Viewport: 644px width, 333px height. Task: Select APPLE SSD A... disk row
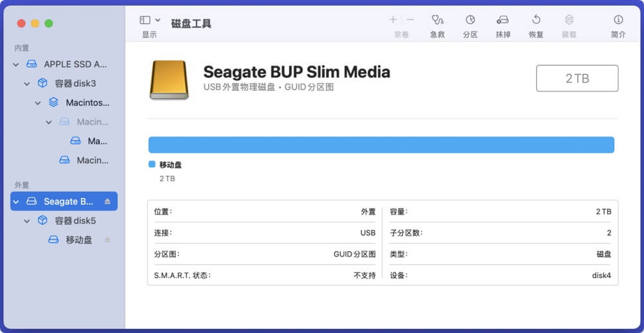64,64
